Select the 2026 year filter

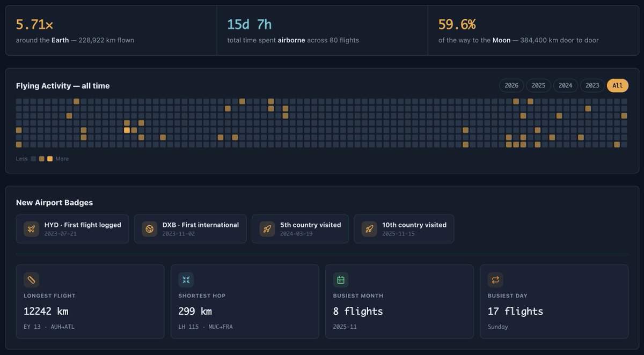tap(511, 85)
